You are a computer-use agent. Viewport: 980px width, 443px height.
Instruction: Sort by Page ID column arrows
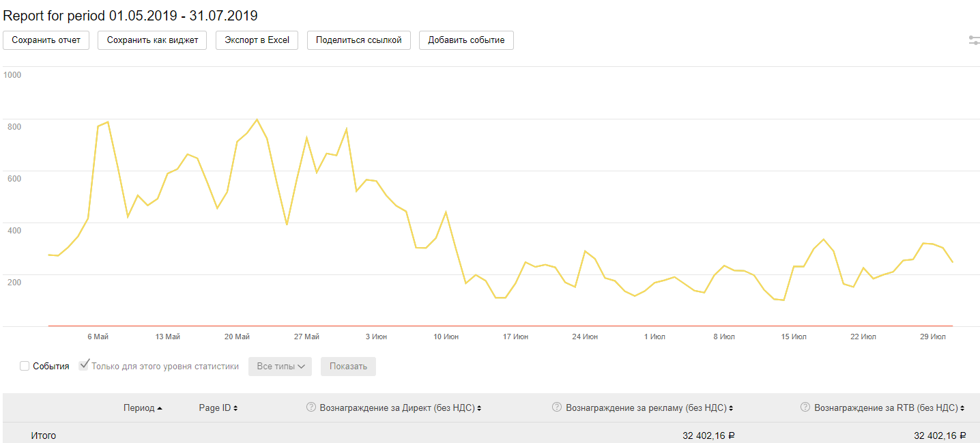click(235, 408)
